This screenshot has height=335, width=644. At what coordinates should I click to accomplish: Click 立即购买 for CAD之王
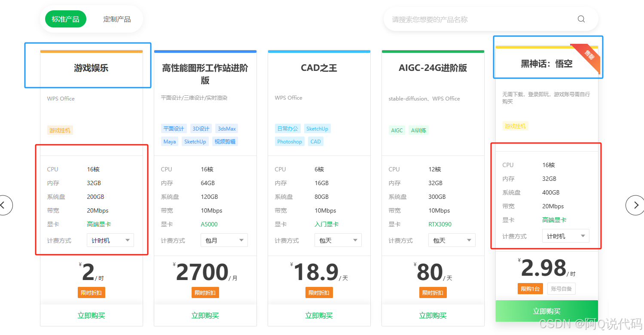(x=319, y=316)
